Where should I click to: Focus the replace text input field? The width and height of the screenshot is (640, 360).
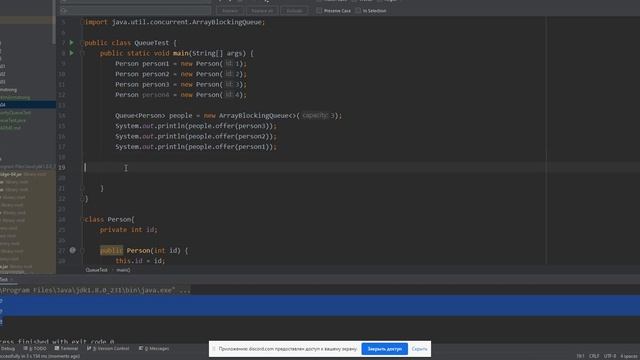tap(136, 11)
